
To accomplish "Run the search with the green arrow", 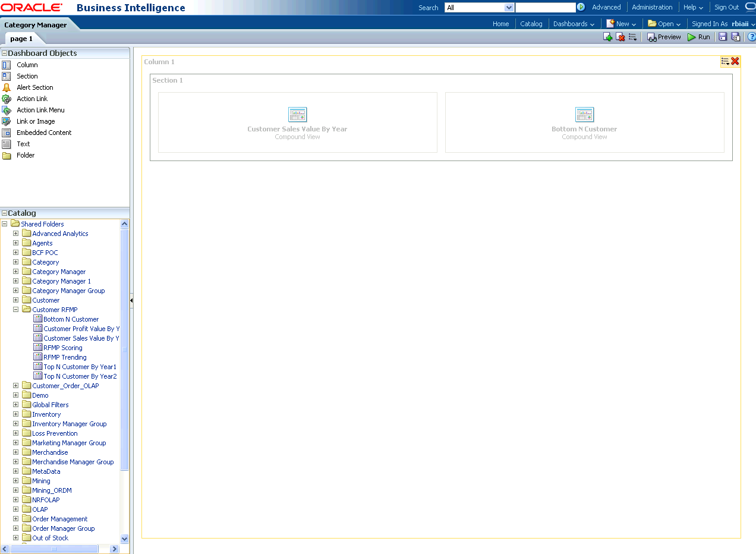I will pyautogui.click(x=581, y=7).
